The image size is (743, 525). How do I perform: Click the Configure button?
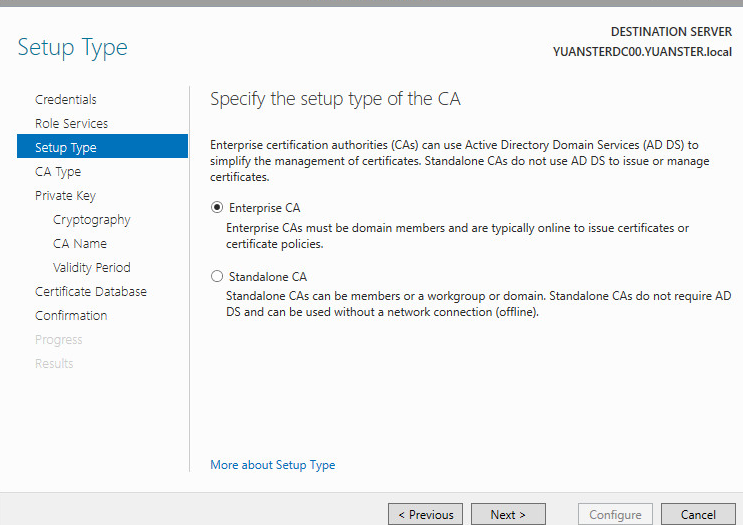pos(615,515)
